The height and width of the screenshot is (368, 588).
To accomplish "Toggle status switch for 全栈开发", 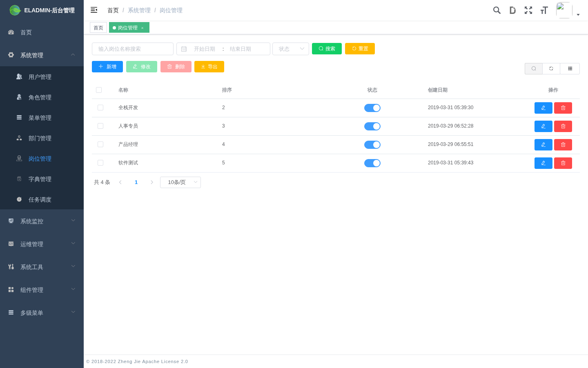I will click(372, 108).
